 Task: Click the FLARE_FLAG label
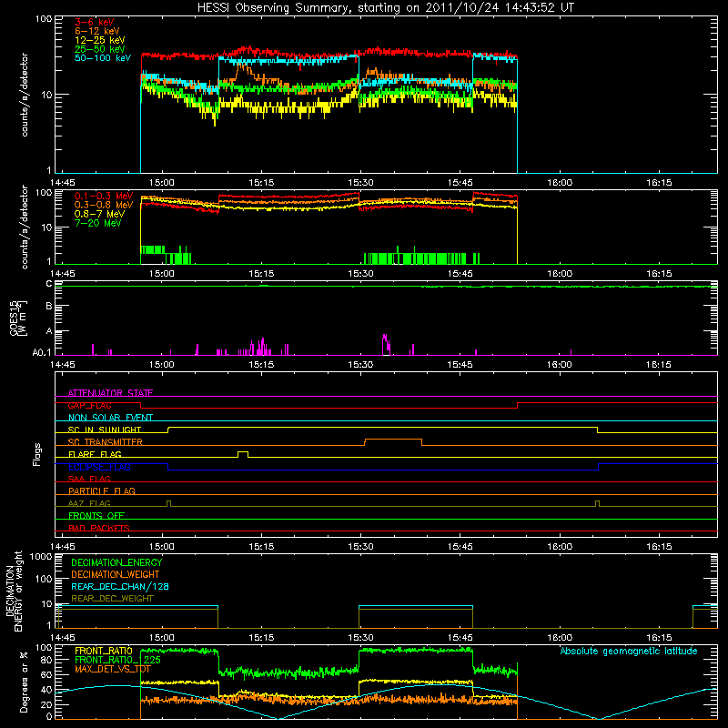[95, 454]
